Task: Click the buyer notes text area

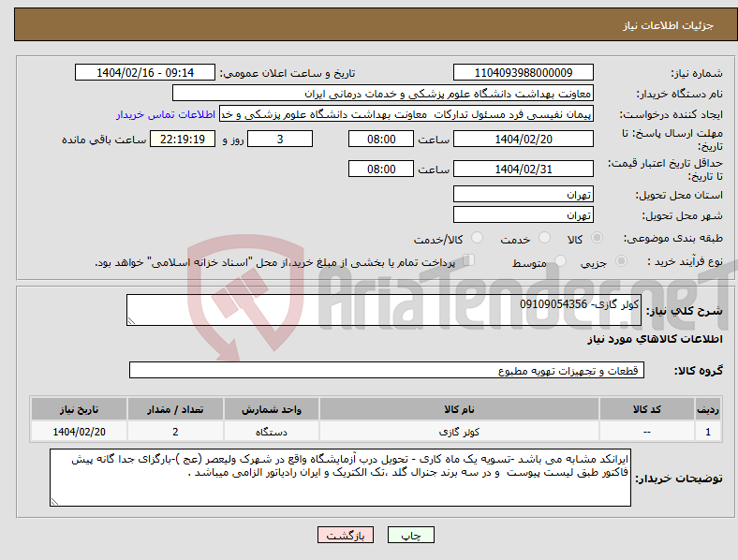Action: tap(340, 478)
